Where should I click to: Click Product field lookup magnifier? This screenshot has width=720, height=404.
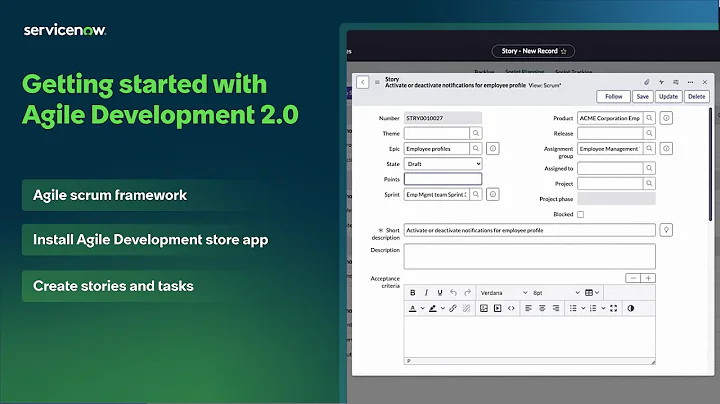(649, 118)
